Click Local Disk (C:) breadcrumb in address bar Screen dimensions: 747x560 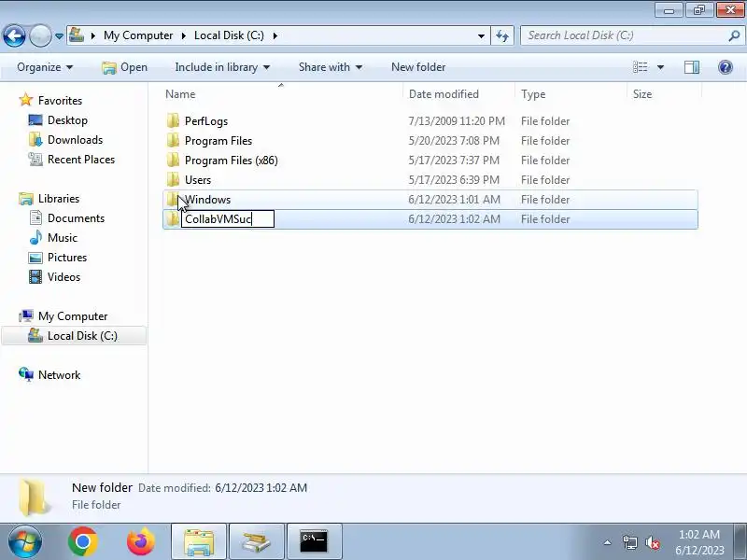point(229,35)
